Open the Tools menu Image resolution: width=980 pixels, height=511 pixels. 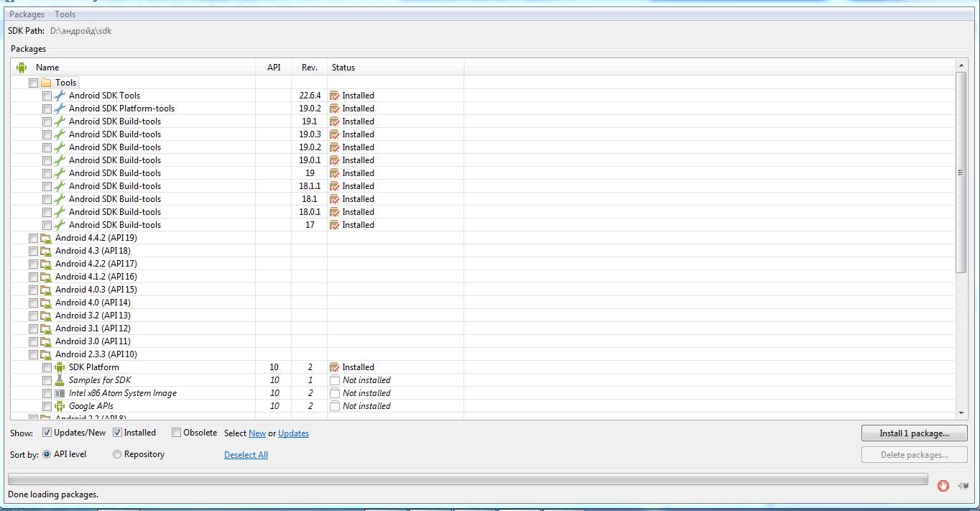65,14
